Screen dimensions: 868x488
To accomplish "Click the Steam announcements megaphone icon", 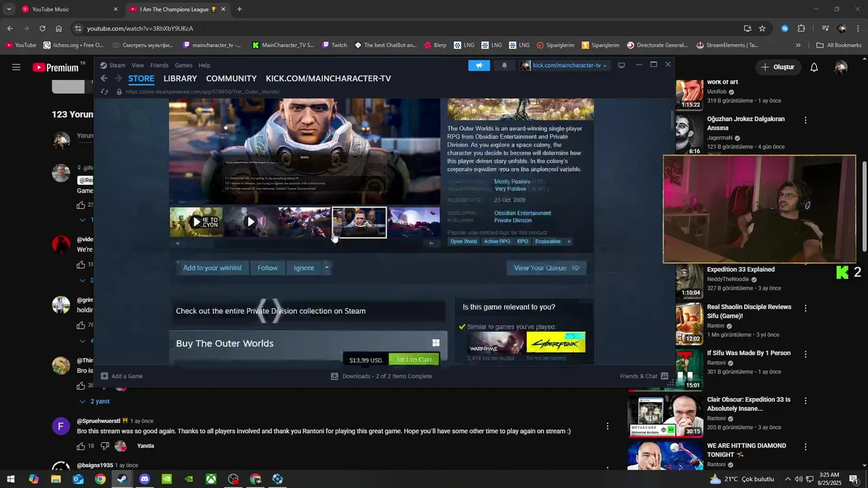I will pos(479,65).
